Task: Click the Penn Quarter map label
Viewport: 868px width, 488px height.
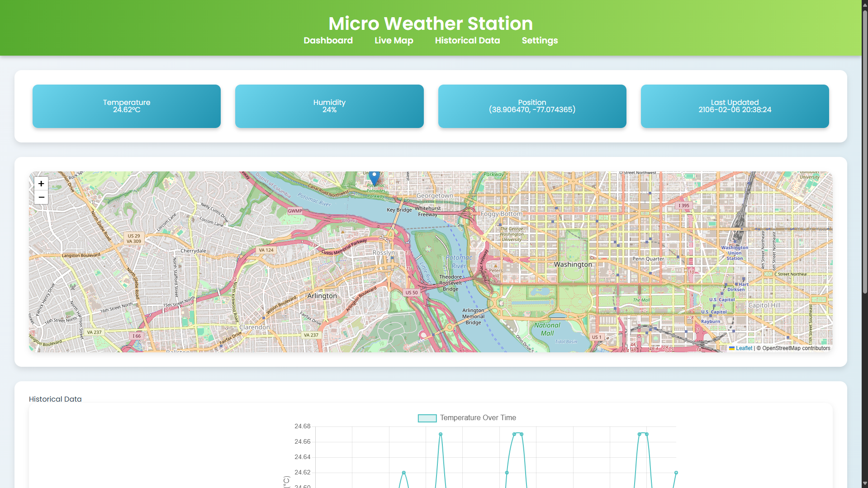Action: point(648,259)
